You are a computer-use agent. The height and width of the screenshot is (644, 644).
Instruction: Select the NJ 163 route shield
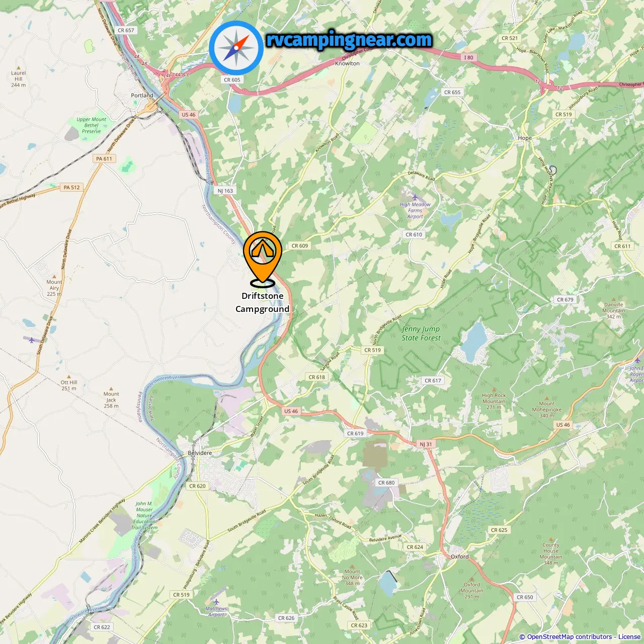(x=225, y=191)
